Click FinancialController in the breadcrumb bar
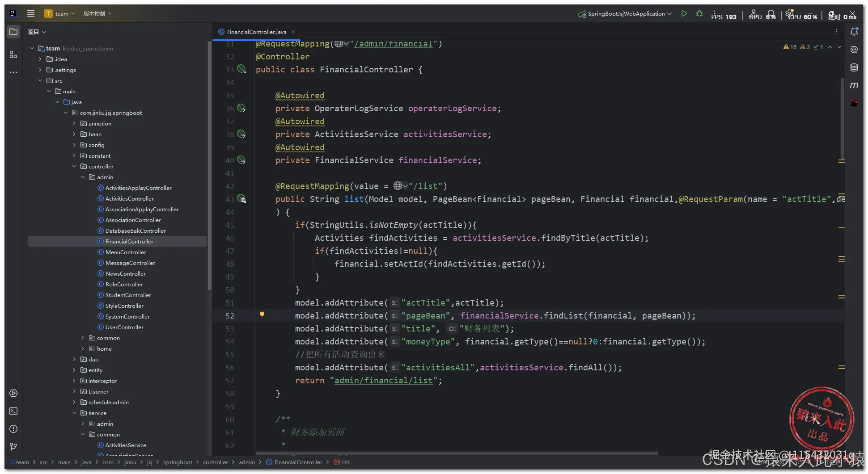 (x=298, y=462)
